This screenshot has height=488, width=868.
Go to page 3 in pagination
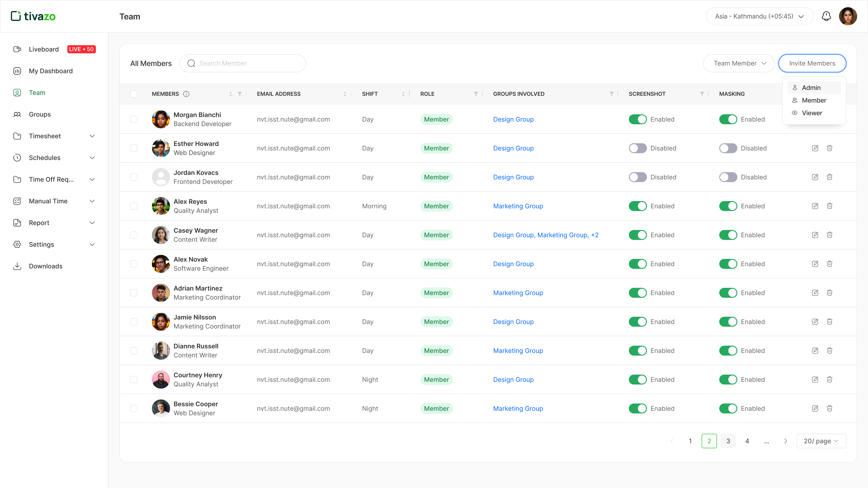click(728, 441)
